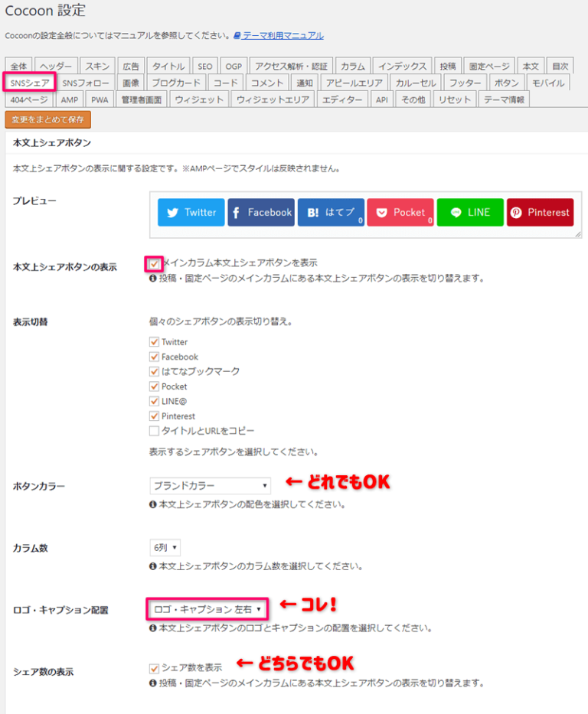Click the Twitter share button in preview
Screen dimensions: 588x714
(x=191, y=213)
